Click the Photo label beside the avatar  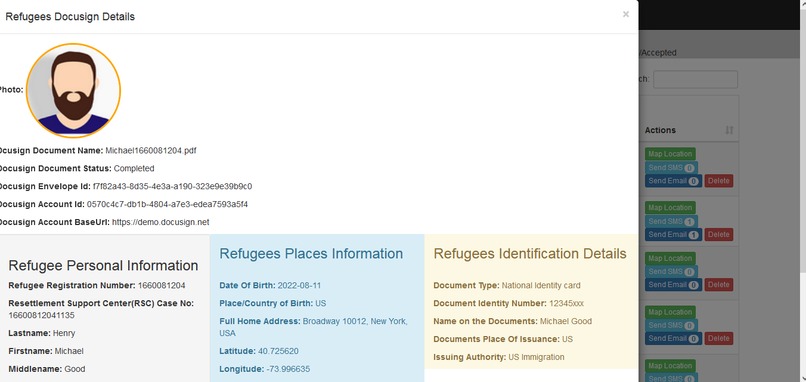point(11,89)
